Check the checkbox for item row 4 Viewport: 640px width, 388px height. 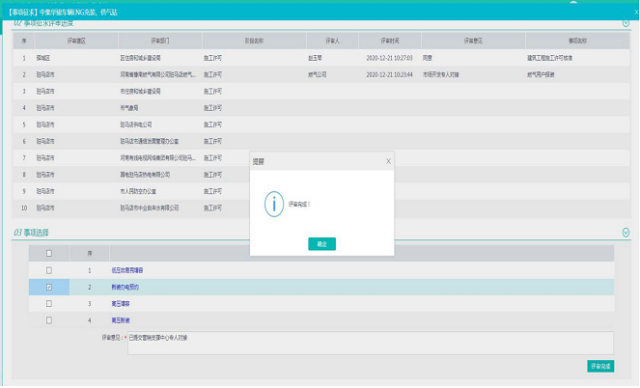[49, 320]
